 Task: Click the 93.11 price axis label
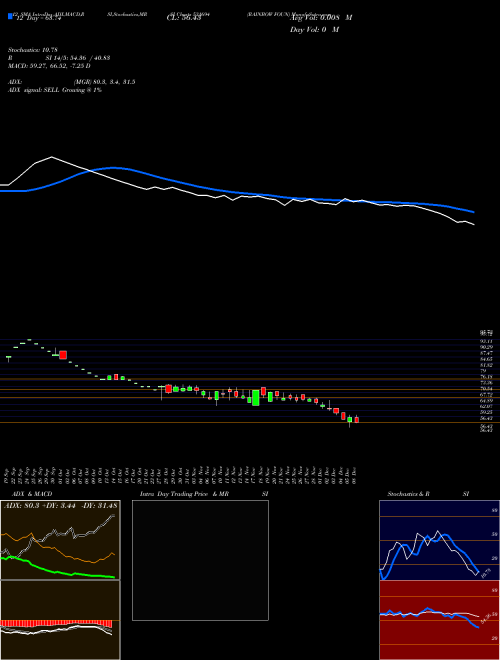point(486,341)
